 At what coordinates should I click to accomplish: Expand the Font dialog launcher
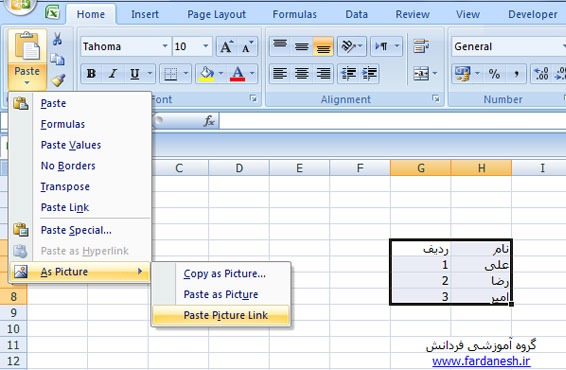tap(253, 98)
